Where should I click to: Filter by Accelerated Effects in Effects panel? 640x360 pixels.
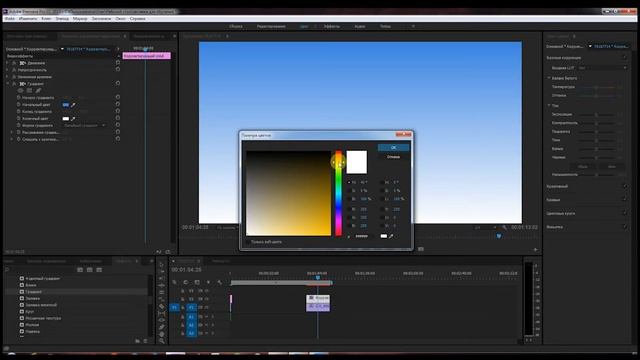80,270
